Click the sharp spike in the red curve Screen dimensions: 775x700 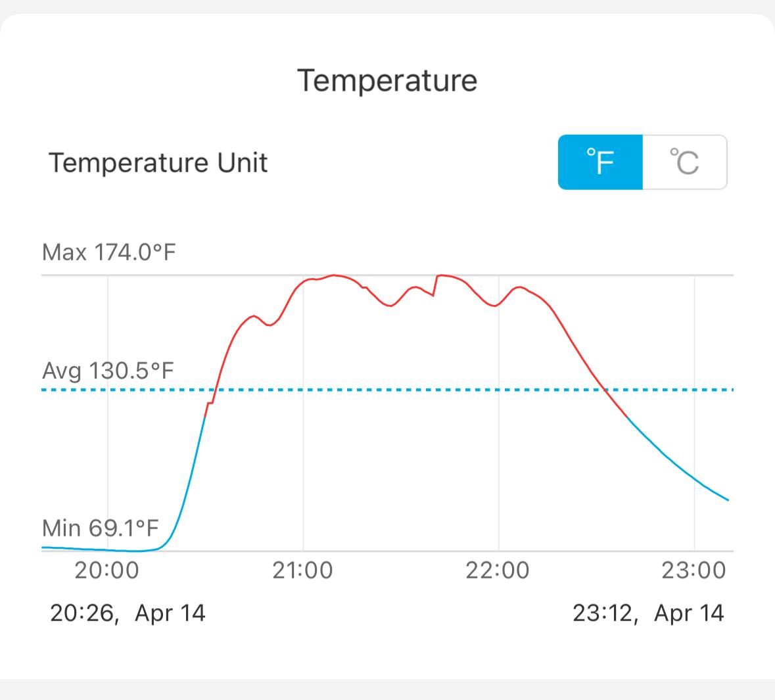pyautogui.click(x=438, y=276)
